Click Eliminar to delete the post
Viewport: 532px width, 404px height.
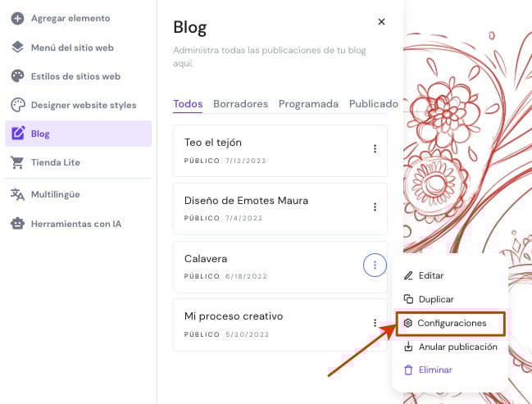point(434,370)
